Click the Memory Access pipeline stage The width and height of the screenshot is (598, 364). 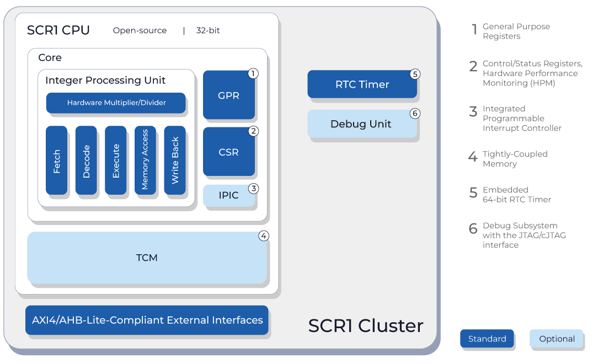(145, 160)
